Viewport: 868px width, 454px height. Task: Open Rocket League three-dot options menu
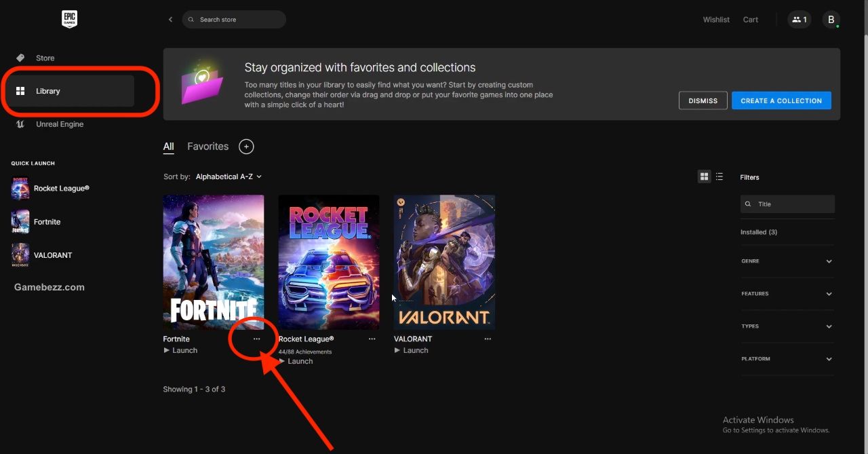372,339
